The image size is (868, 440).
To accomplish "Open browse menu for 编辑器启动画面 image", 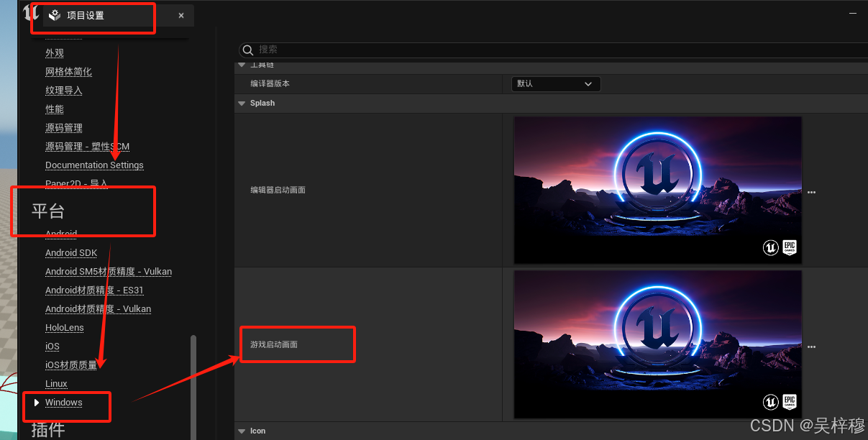I will [811, 193].
